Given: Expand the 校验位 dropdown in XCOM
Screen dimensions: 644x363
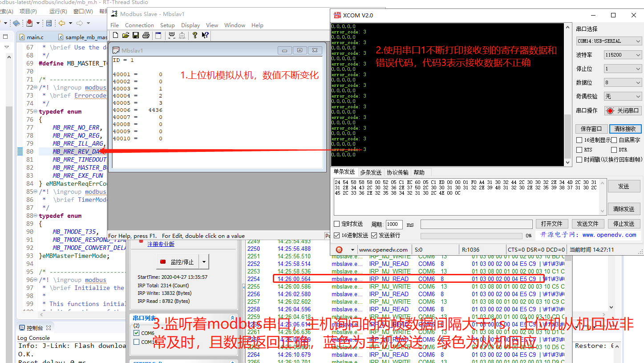Looking at the screenshot, I should pyautogui.click(x=623, y=96).
